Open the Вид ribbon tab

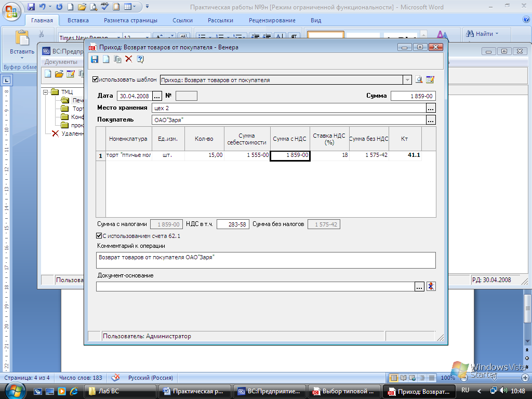(316, 20)
